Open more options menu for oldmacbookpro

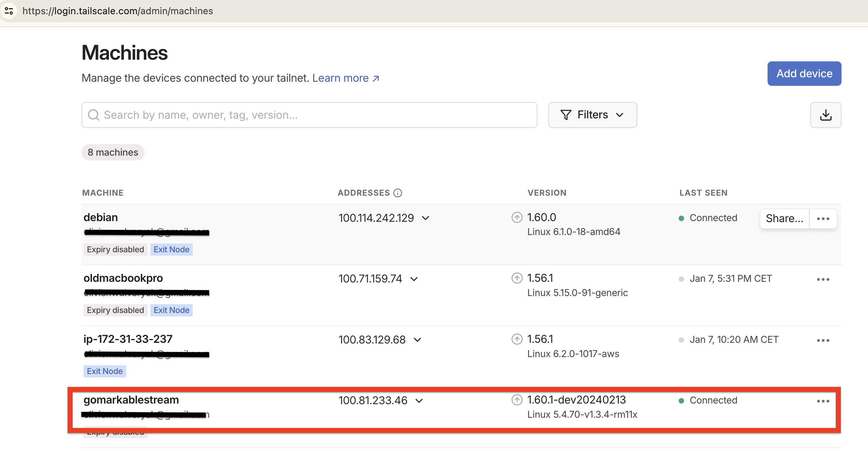(x=823, y=279)
